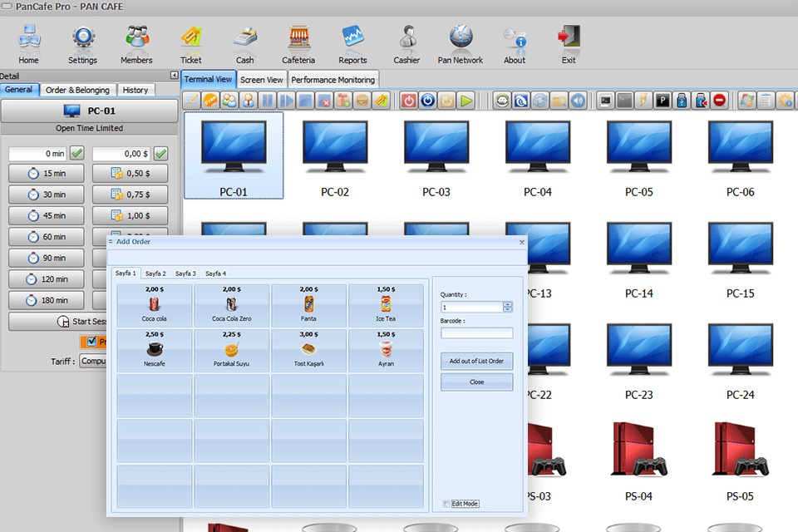Open the Home section
This screenshot has width=798, height=532.
click(x=28, y=44)
